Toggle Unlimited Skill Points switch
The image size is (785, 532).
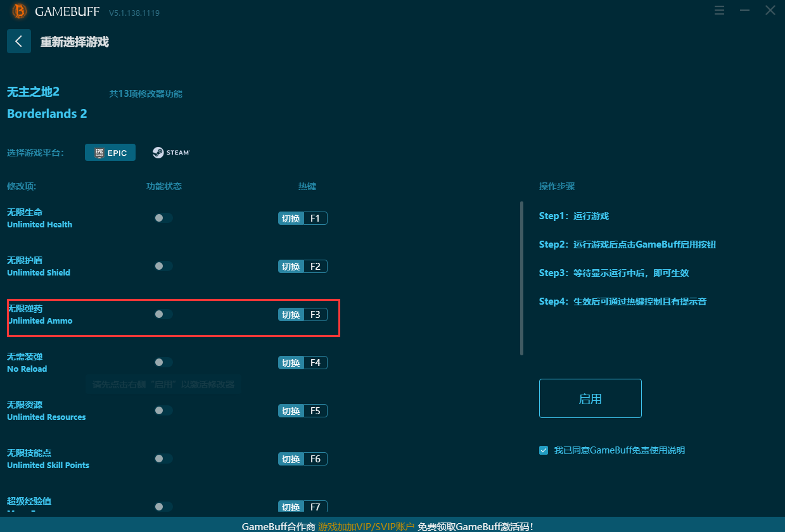pos(163,459)
